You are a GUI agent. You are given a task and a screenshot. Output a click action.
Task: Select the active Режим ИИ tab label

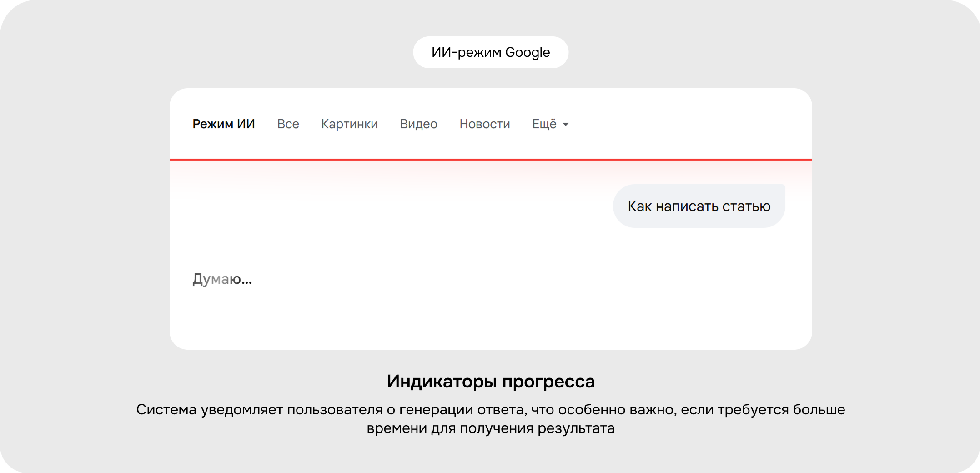[224, 124]
